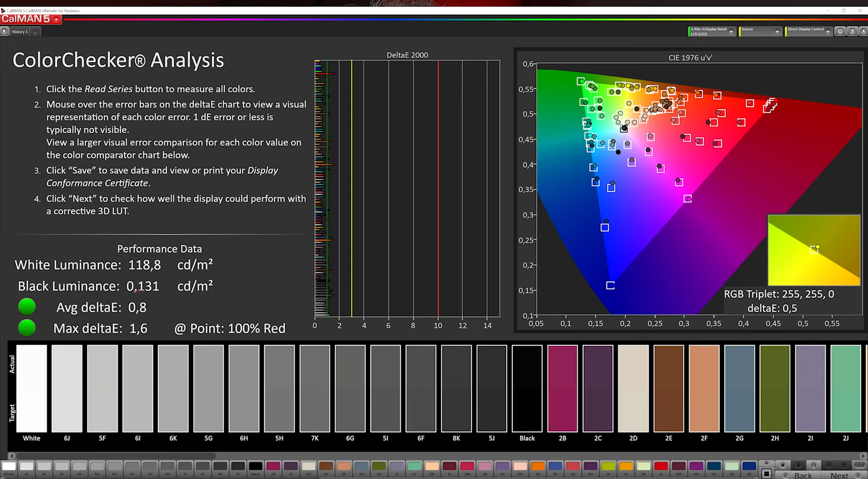Expand the X-Rite i1Display meter dropdown
Image resolution: width=868 pixels, height=479 pixels.
click(x=731, y=32)
